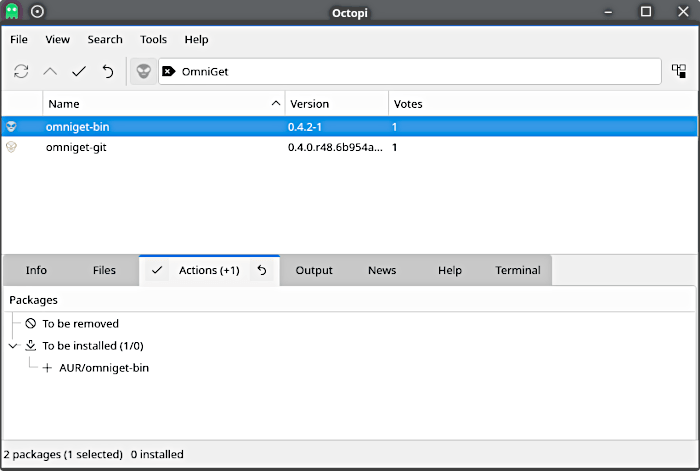Toggle the AUR alien search button
The image size is (700, 471).
[x=143, y=71]
